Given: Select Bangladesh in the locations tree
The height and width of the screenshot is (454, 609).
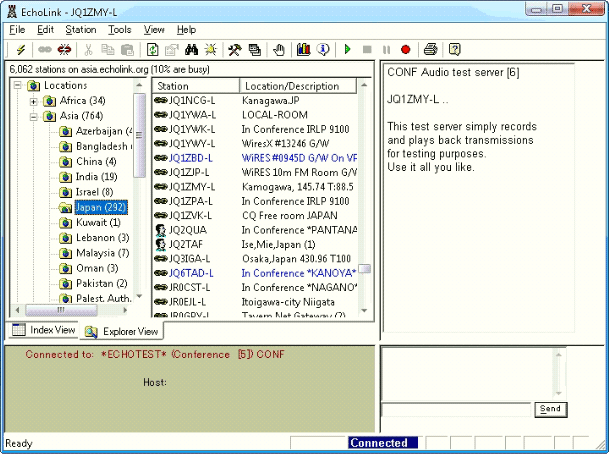Looking at the screenshot, I should [x=104, y=146].
